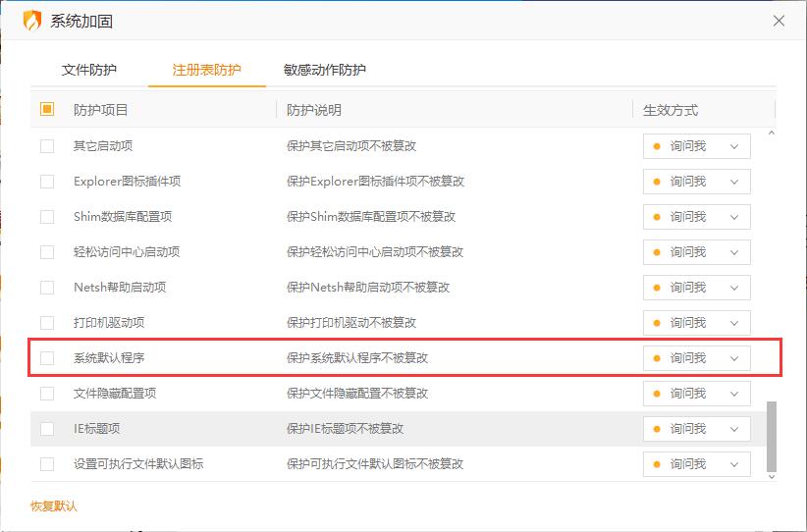Click the 系统默认程序 item name
The height and width of the screenshot is (532, 807).
click(x=109, y=358)
